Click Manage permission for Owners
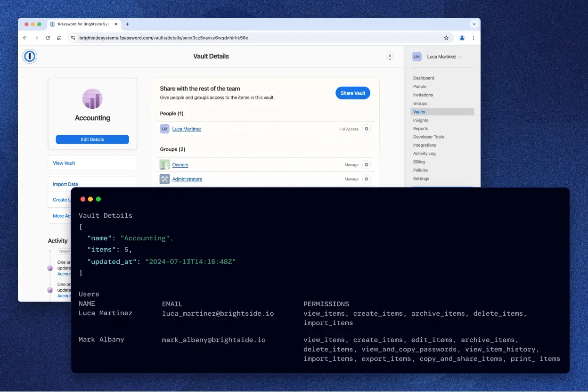 pos(351,165)
